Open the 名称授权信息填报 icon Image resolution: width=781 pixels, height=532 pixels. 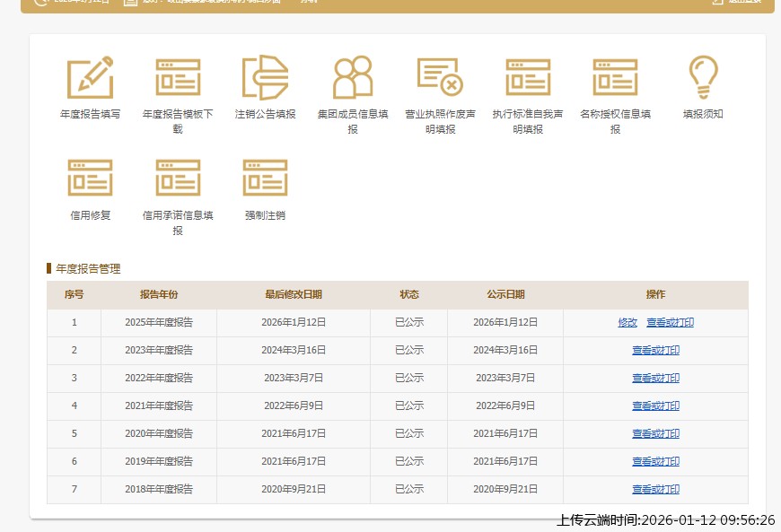pos(615,78)
